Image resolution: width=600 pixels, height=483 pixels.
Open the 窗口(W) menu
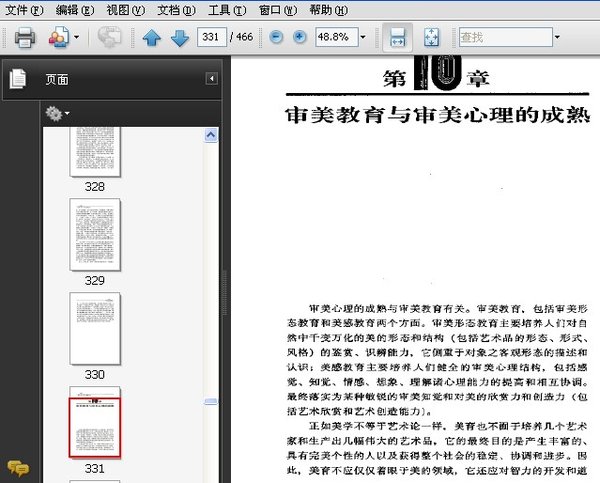[278, 10]
